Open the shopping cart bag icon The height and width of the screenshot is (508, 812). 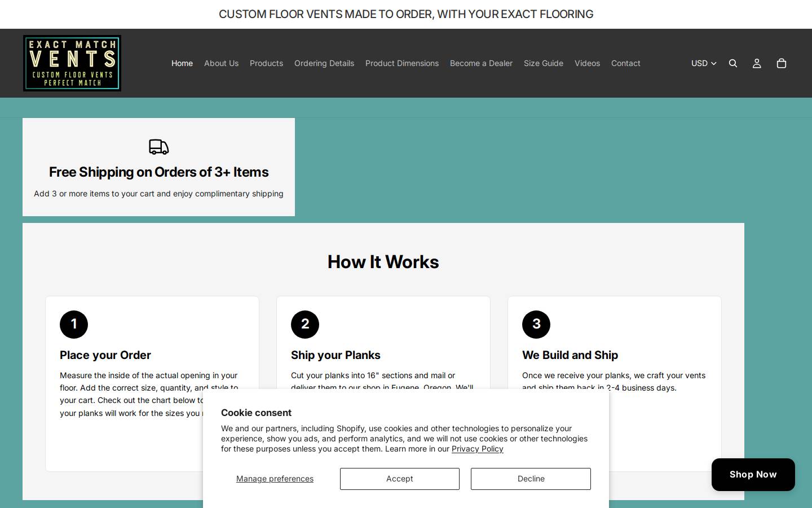click(x=782, y=63)
